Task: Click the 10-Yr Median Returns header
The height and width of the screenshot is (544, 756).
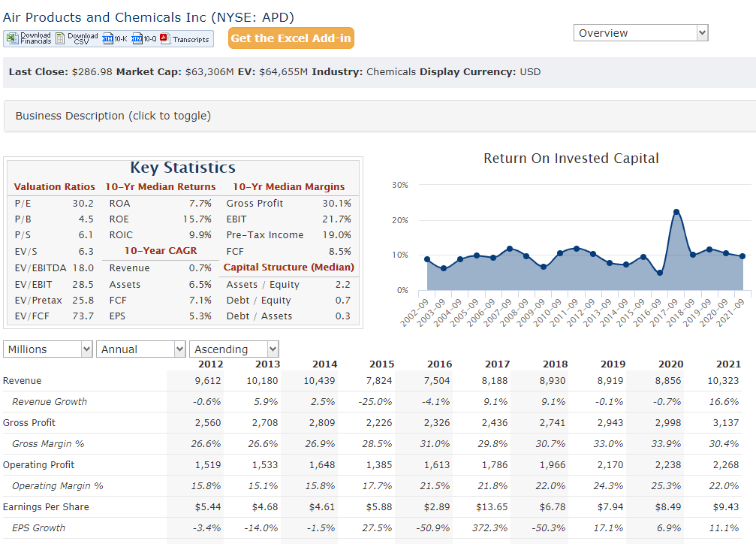Action: click(161, 187)
